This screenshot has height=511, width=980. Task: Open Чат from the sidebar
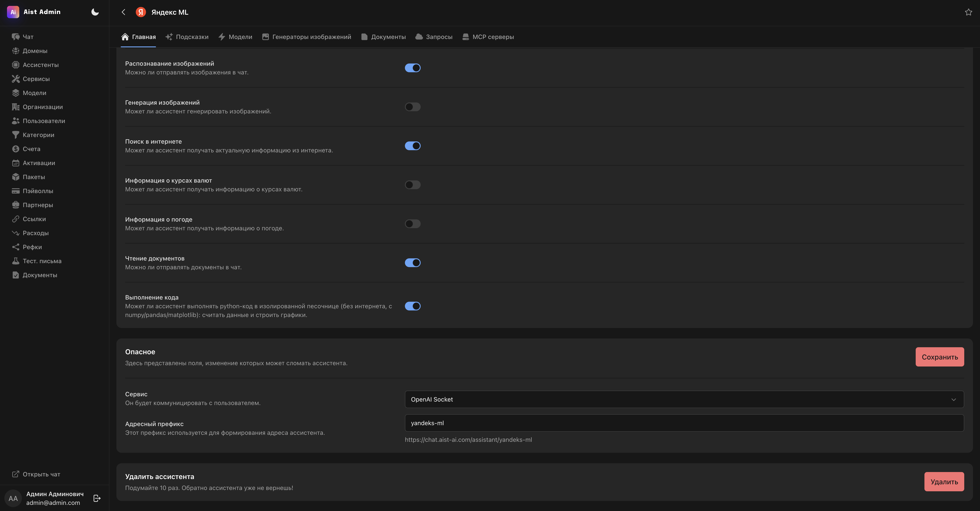(28, 37)
